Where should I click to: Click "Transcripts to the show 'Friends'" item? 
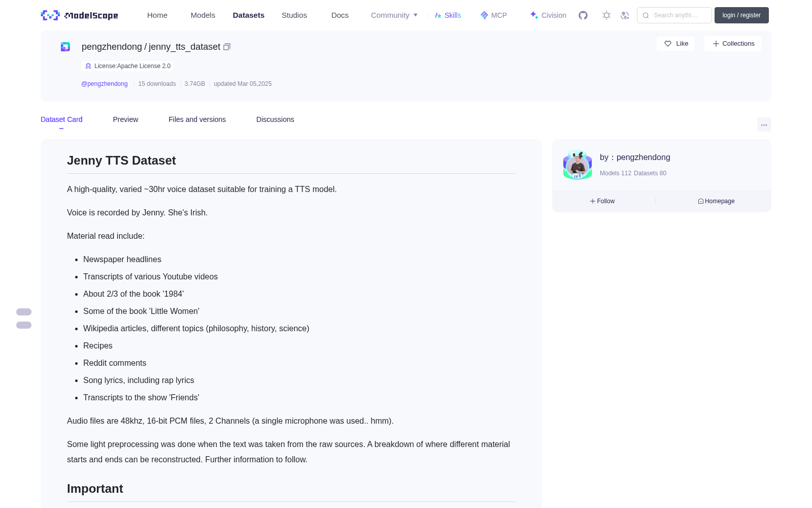click(x=141, y=397)
